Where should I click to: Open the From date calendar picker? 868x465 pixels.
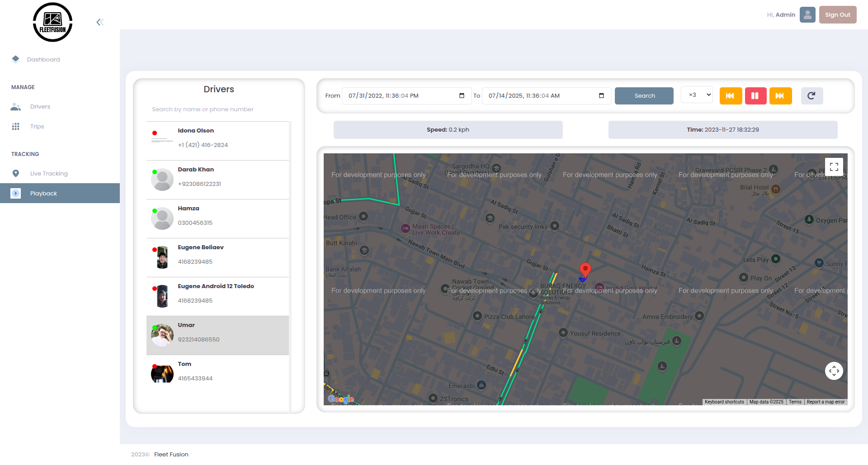[462, 95]
